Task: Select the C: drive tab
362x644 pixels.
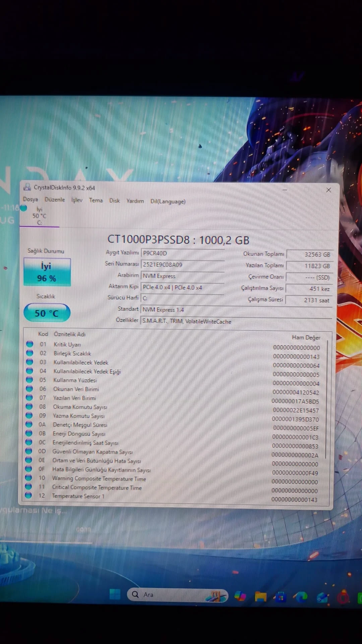Action: [x=39, y=216]
